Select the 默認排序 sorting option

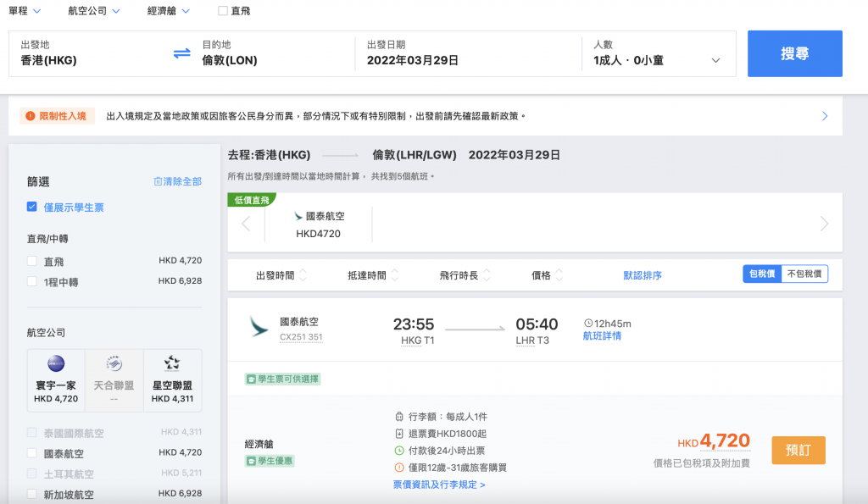point(643,275)
